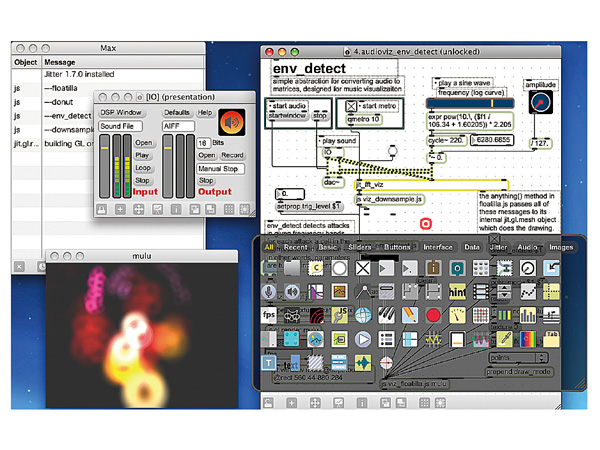Viewport: 600px width, 450px height.
Task: Toggle audio with the orange speaker in IO
Action: coord(232,122)
